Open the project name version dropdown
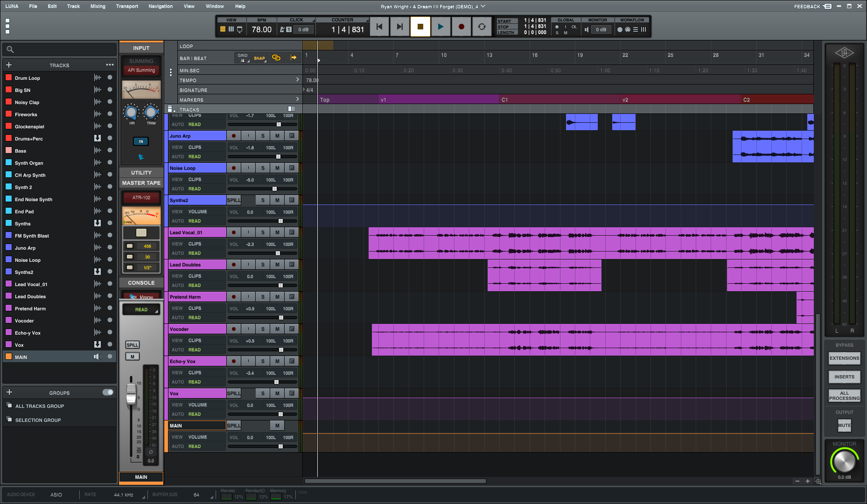 (483, 7)
